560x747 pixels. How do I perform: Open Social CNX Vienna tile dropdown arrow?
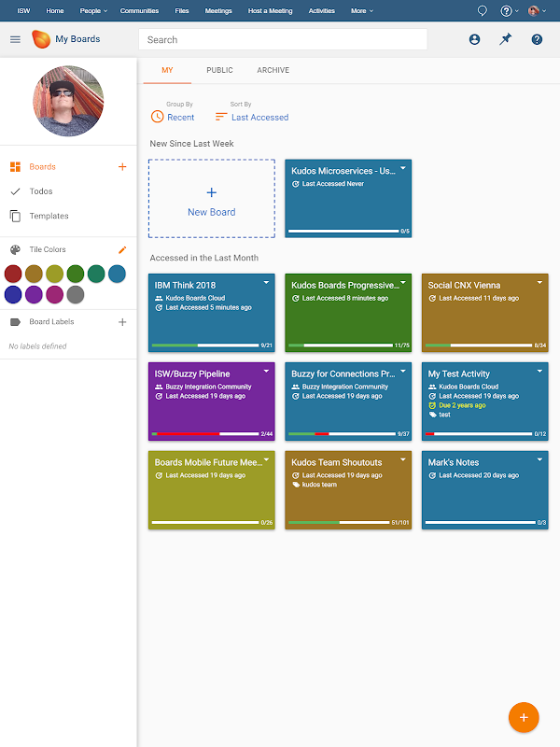pos(539,283)
